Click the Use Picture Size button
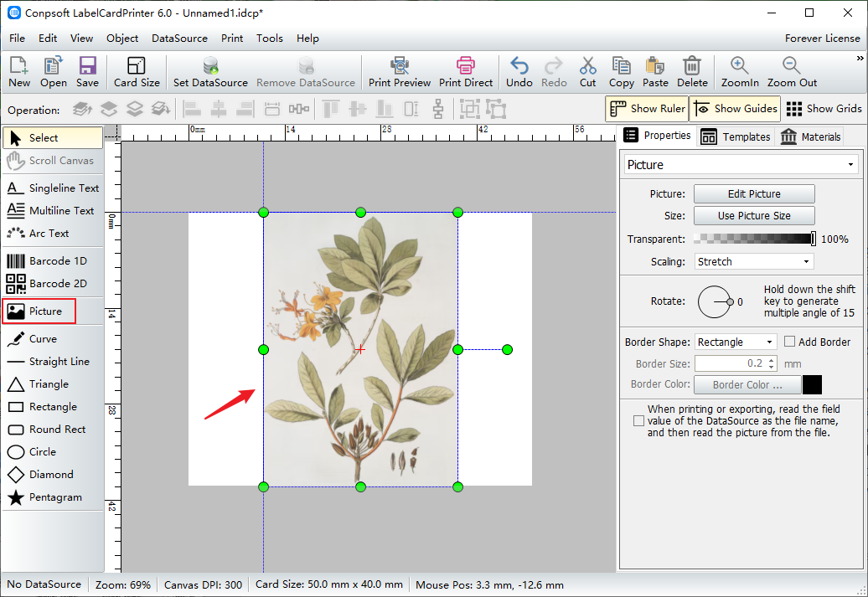This screenshot has width=868, height=597. point(754,216)
